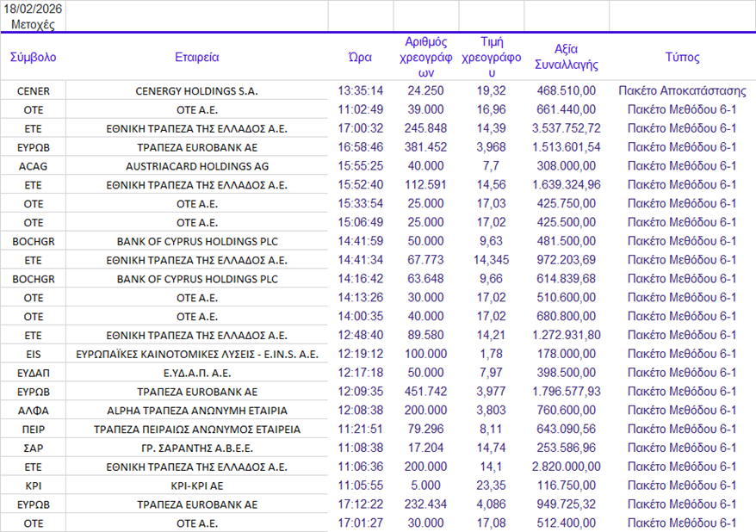Select the ΣΑΡ symbol cell
The image size is (756, 532).
click(x=34, y=448)
